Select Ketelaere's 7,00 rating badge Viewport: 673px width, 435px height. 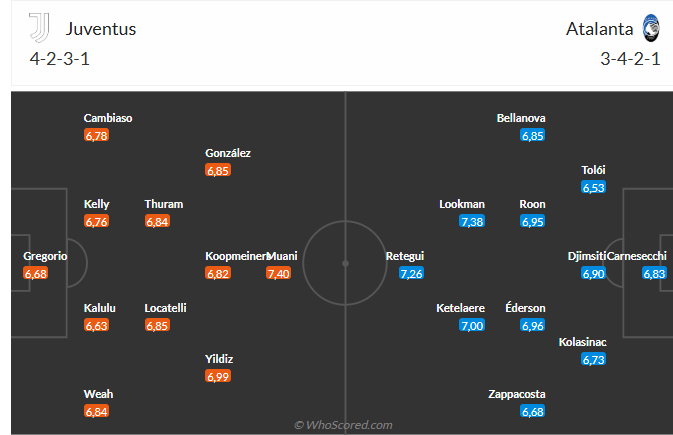coord(472,325)
